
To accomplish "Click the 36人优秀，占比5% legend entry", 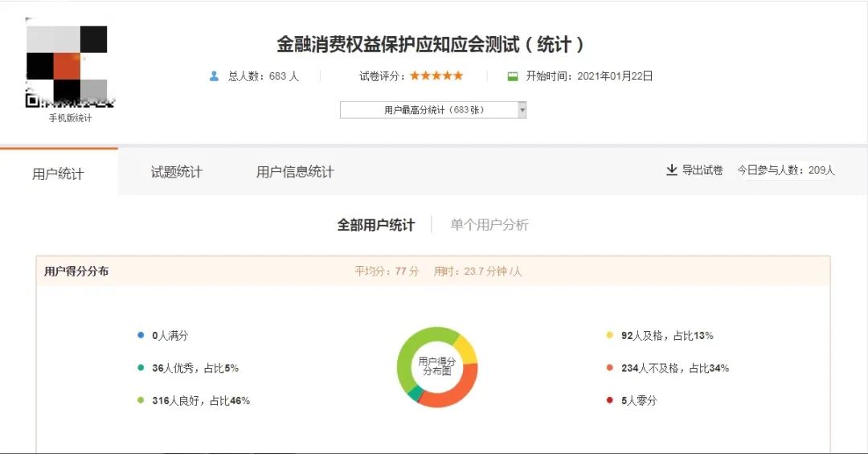I will [x=195, y=368].
